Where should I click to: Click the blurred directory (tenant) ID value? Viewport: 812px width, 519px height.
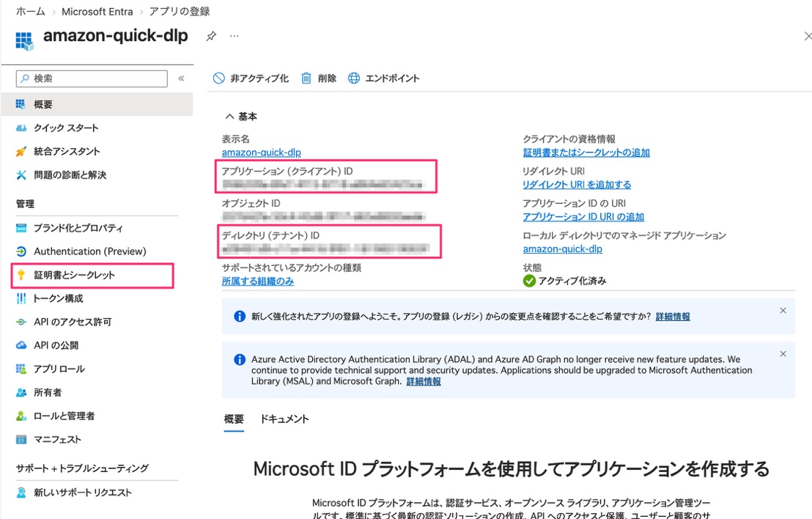tap(325, 249)
